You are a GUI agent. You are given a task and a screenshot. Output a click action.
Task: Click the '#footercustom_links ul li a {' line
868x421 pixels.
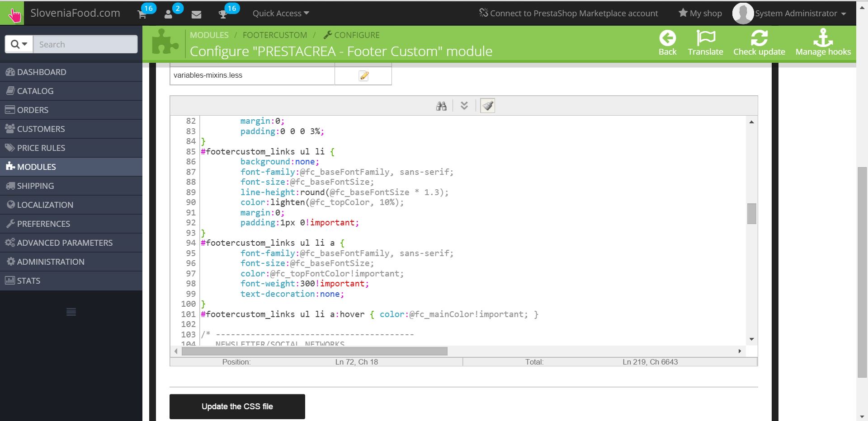(273, 243)
